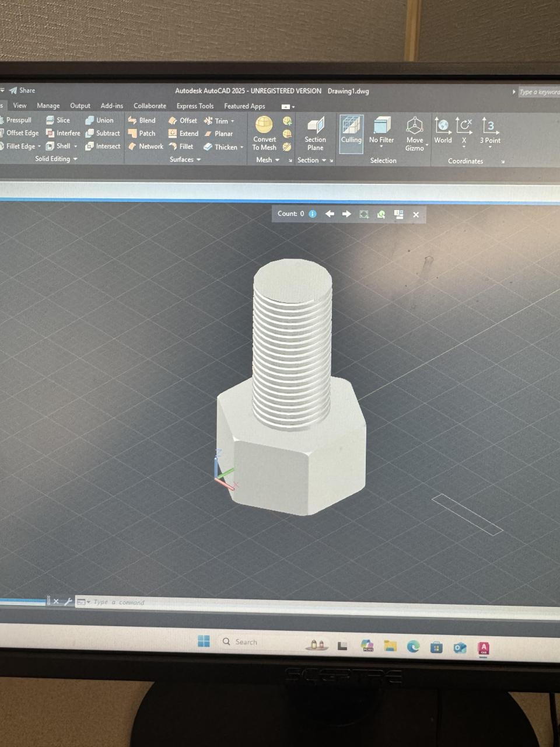Open File Explorer from taskbar
Viewport: 560px width, 747px height.
click(390, 645)
